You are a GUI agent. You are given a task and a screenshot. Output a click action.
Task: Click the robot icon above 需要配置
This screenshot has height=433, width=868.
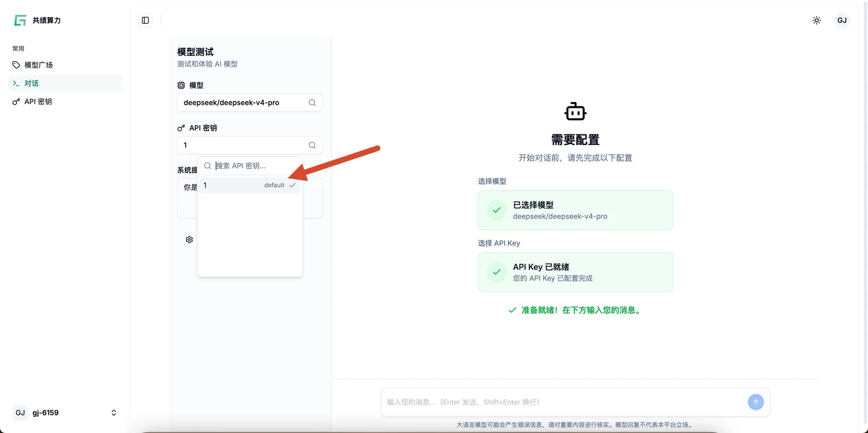(x=575, y=112)
